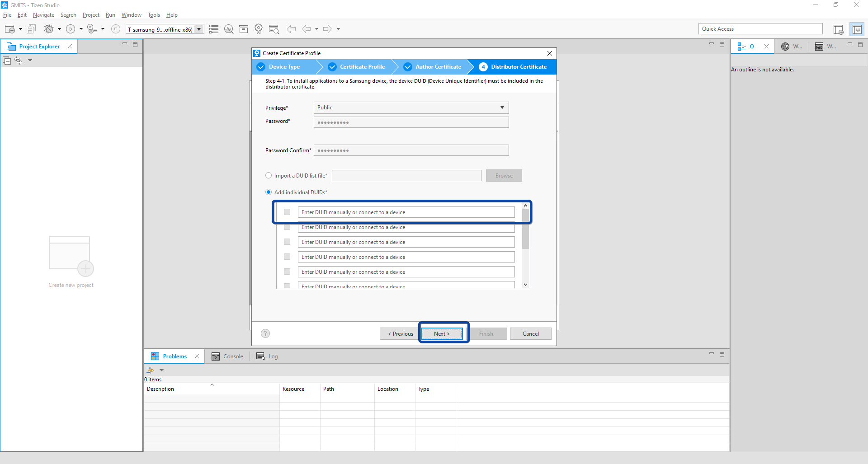
Task: Open the Certificate Manager ribbon icon
Action: pos(259,29)
